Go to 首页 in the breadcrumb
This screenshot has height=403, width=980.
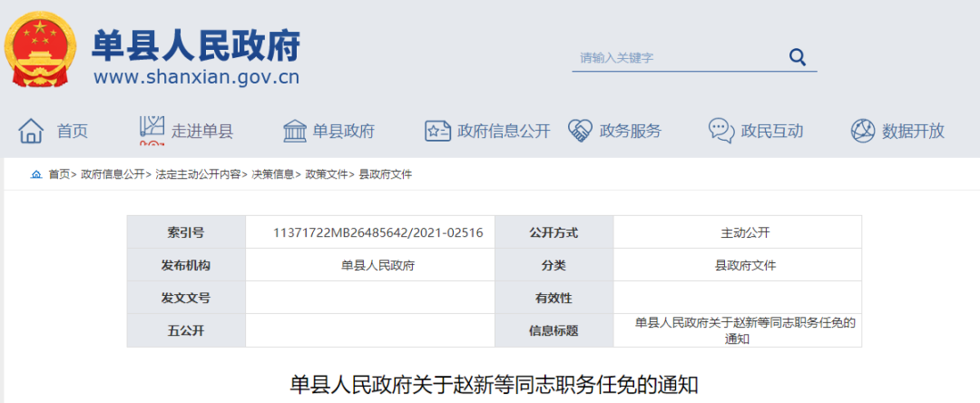(x=59, y=175)
